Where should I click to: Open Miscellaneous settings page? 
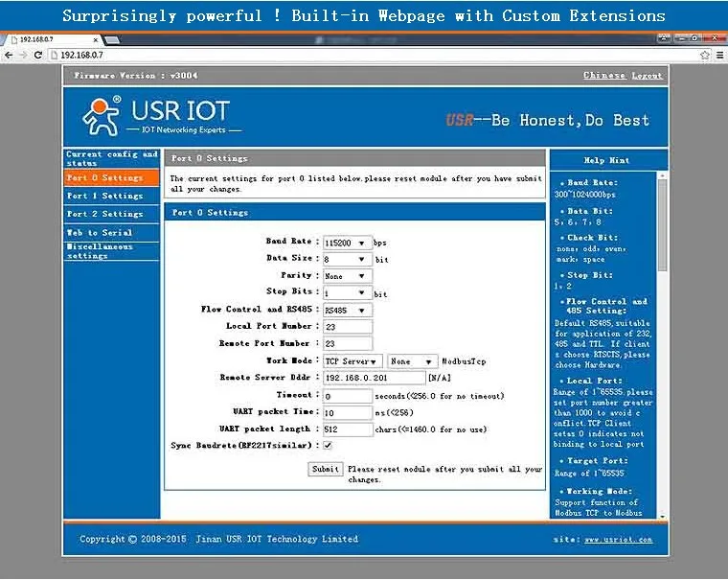tap(111, 251)
